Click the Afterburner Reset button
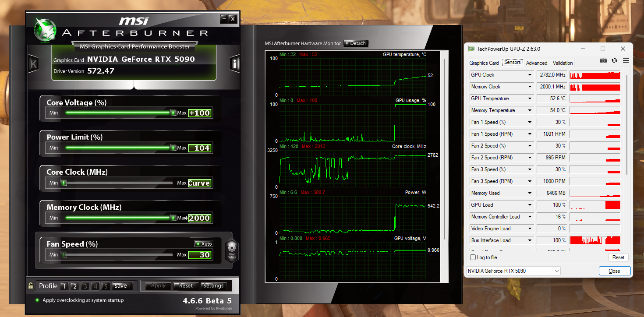644x317 pixels. click(x=186, y=286)
